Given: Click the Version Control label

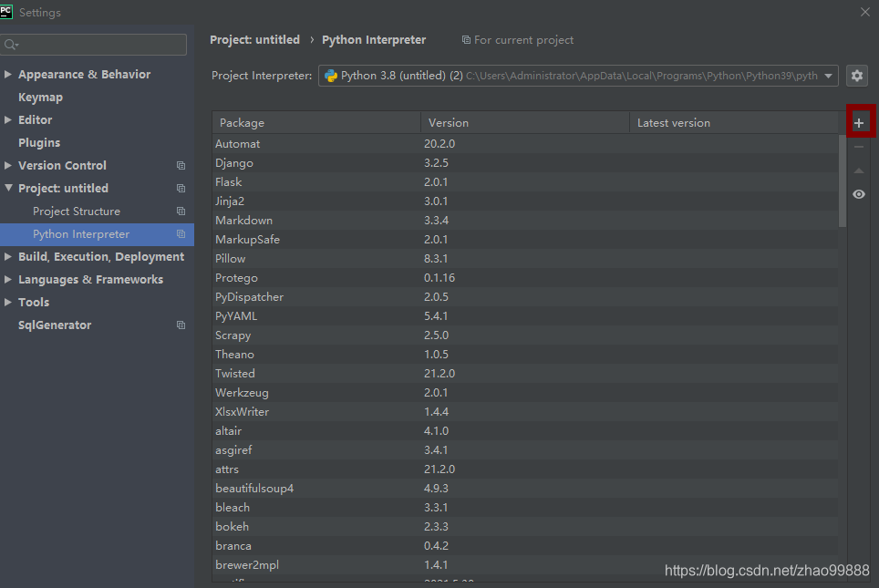Looking at the screenshot, I should pyautogui.click(x=62, y=165).
